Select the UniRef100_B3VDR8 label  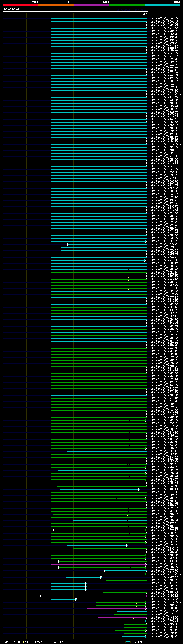(164, 59)
